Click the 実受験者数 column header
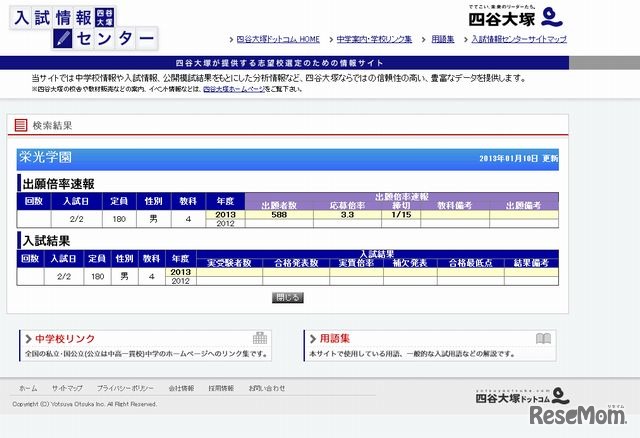Viewport: 640px width, 438px height. point(229,263)
